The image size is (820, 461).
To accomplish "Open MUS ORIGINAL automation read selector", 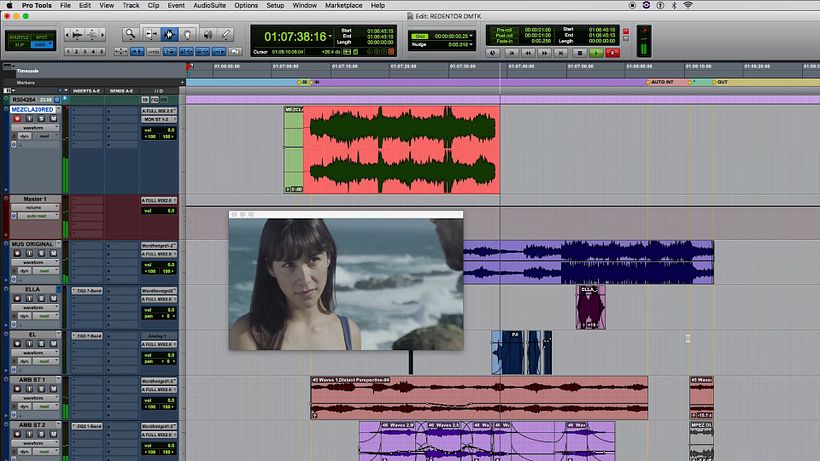I will pos(47,271).
